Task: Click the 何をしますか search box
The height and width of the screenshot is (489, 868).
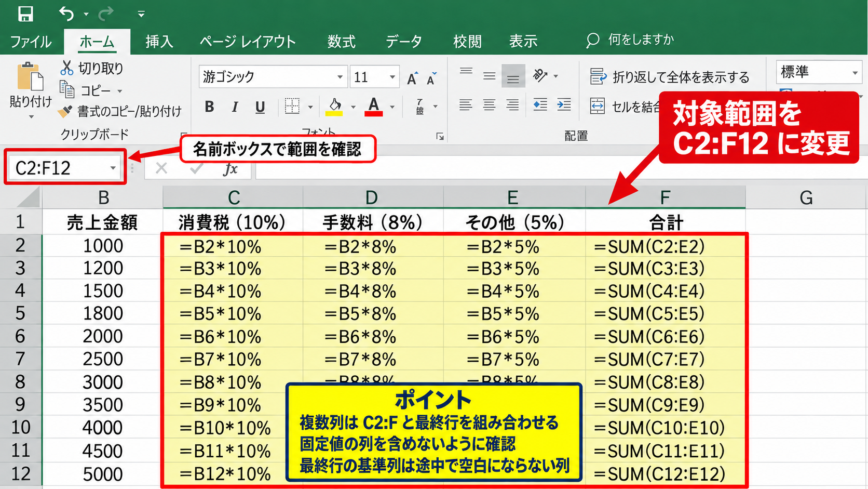Action: (630, 40)
